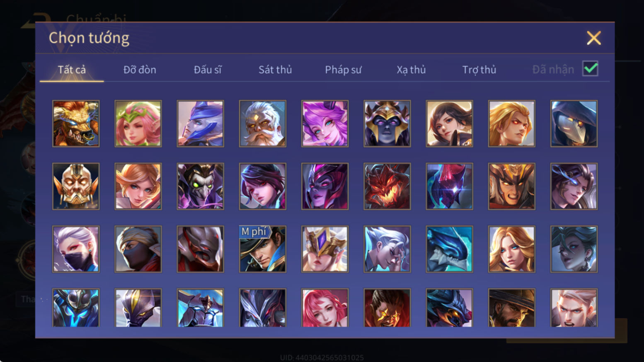The image size is (644, 362).
Task: Choose the purple-haired girl with horns hero
Action: tap(325, 123)
